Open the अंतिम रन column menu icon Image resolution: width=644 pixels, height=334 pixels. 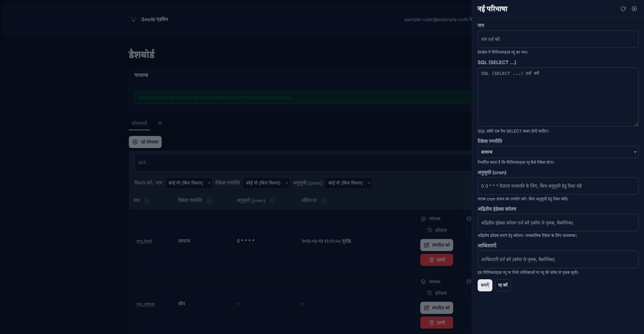pos(324,201)
